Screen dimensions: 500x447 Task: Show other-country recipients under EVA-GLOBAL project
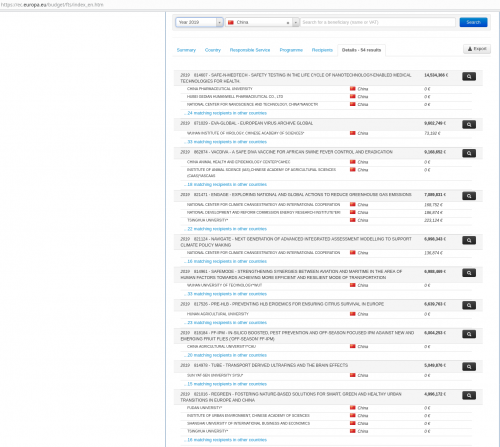pos(225,142)
